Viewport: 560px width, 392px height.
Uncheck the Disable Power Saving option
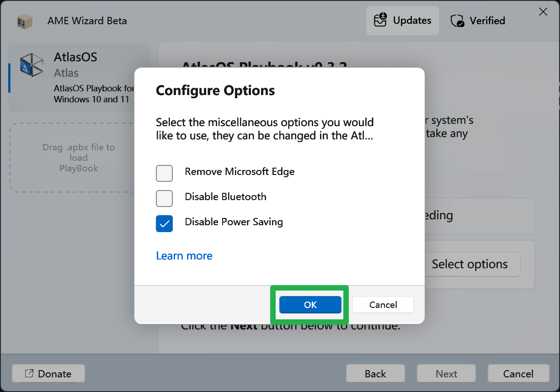(x=165, y=224)
